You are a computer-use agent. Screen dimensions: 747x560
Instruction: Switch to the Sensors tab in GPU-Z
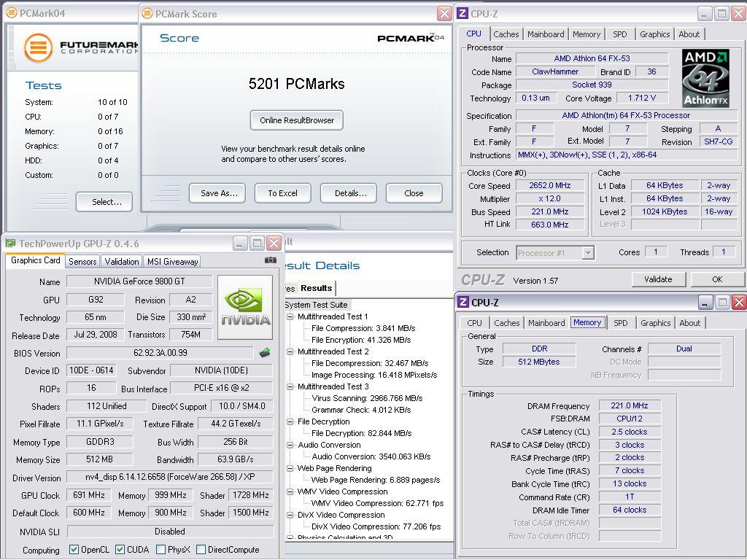(82, 262)
